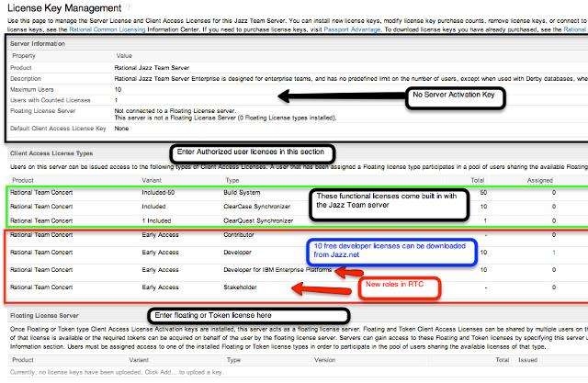Select the '1 Included' variant cell

[156, 220]
